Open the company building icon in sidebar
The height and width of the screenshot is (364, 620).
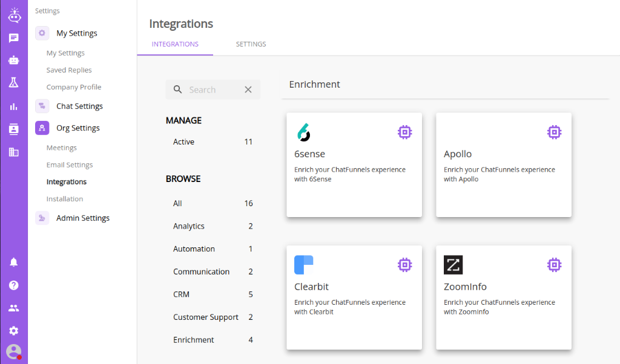tap(14, 152)
